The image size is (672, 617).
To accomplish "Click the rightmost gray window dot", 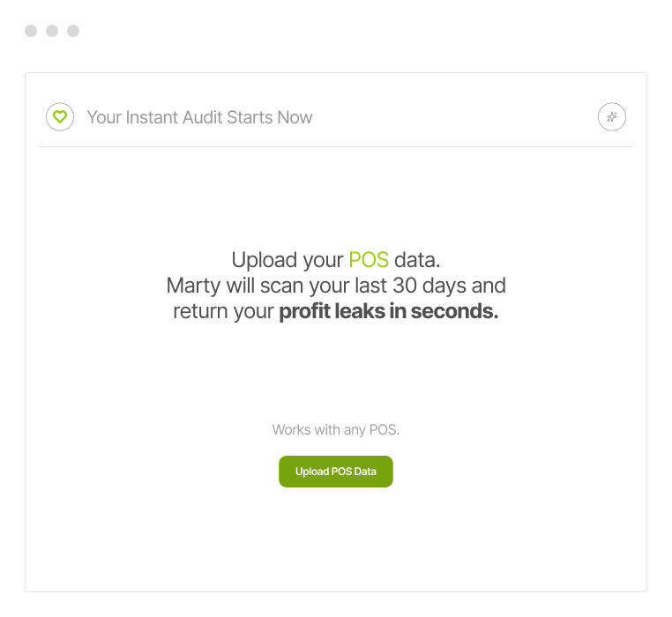I will (x=73, y=31).
